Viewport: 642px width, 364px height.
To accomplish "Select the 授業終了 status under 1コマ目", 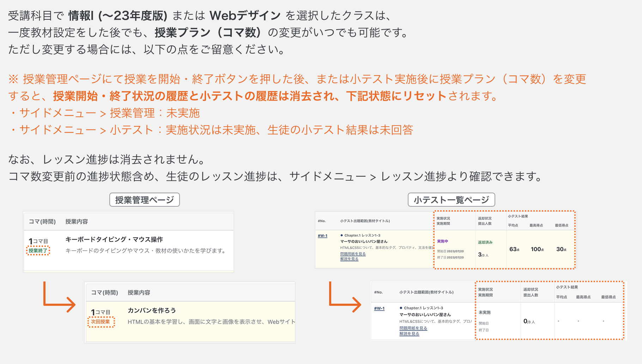I will click(38, 251).
